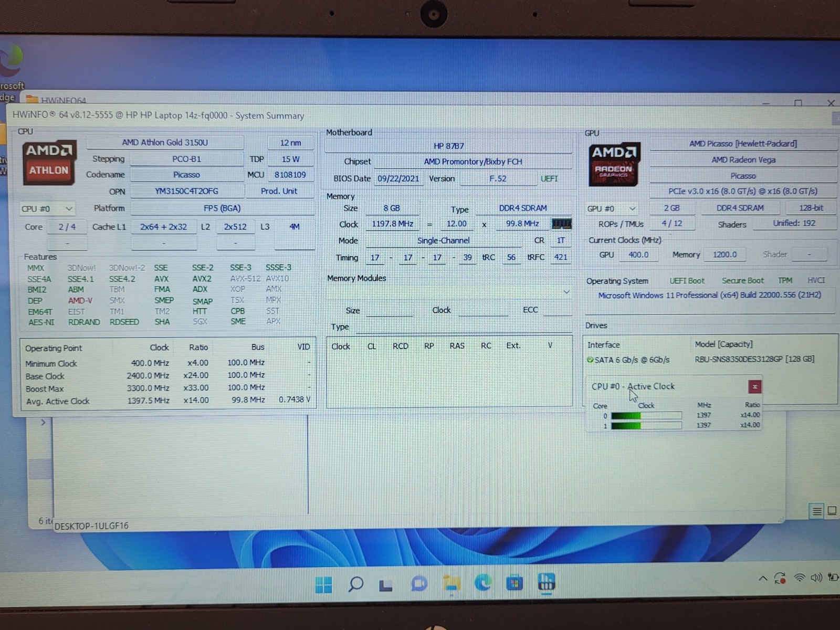Click the Secure Boot indicator
Image resolution: width=840 pixels, height=630 pixels.
[743, 281]
